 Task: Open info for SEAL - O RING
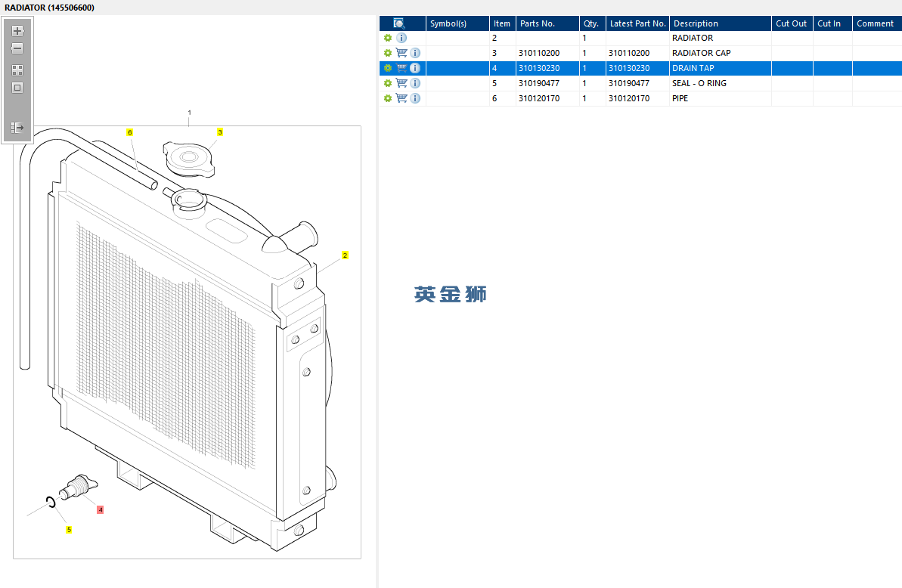coord(415,83)
